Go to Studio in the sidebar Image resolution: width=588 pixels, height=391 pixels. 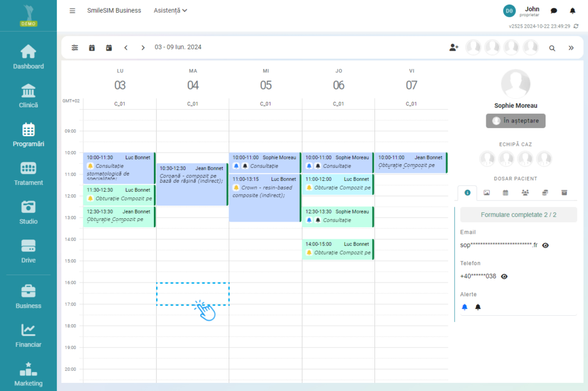click(x=28, y=212)
